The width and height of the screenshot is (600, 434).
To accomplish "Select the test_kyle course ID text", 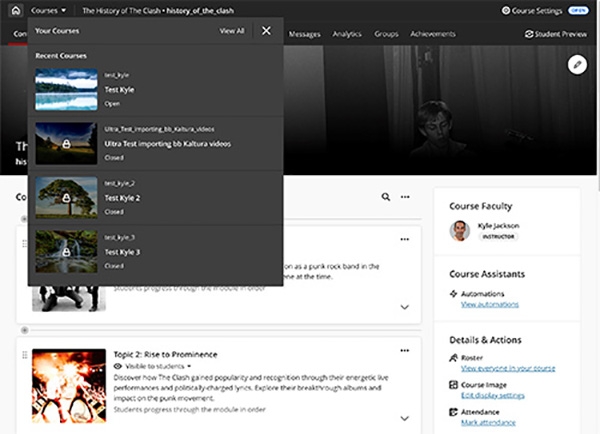I will pyautogui.click(x=117, y=75).
